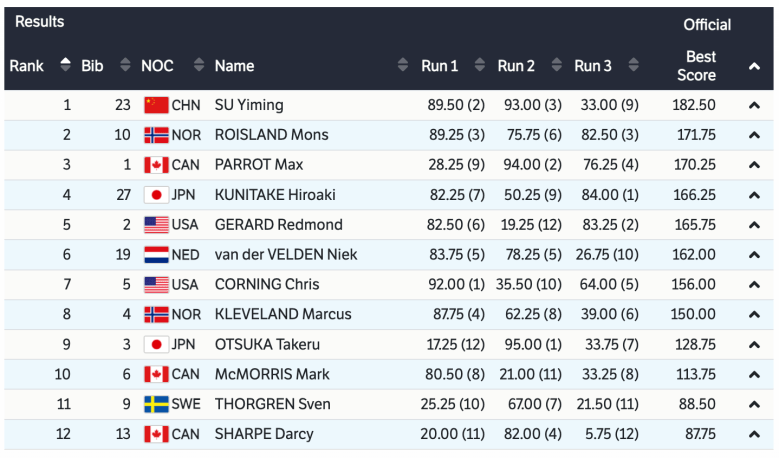Sort by Run 1 score arrows
779x458 pixels.
480,66
